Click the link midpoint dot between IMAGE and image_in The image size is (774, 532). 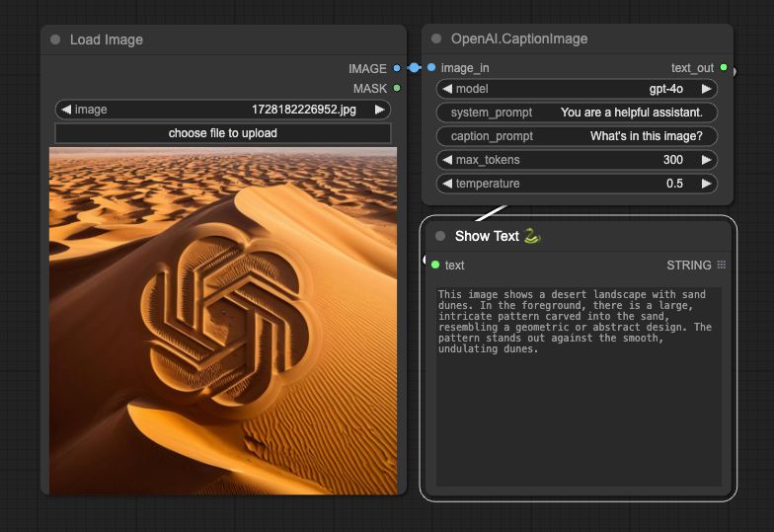(x=414, y=67)
